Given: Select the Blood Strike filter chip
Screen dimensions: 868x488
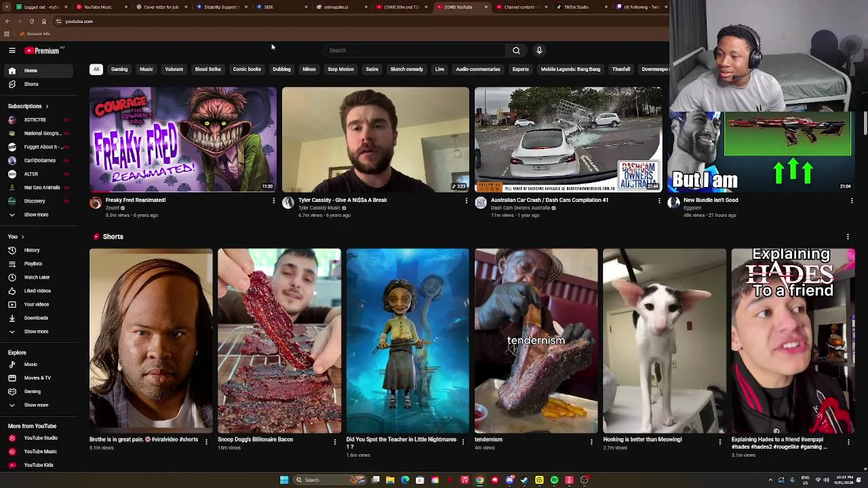Looking at the screenshot, I should click(x=208, y=69).
